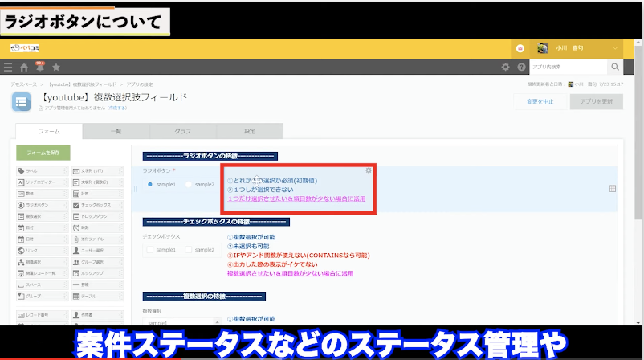Switch to the グラフ tab
Screen dimensions: 644x360
(182, 131)
